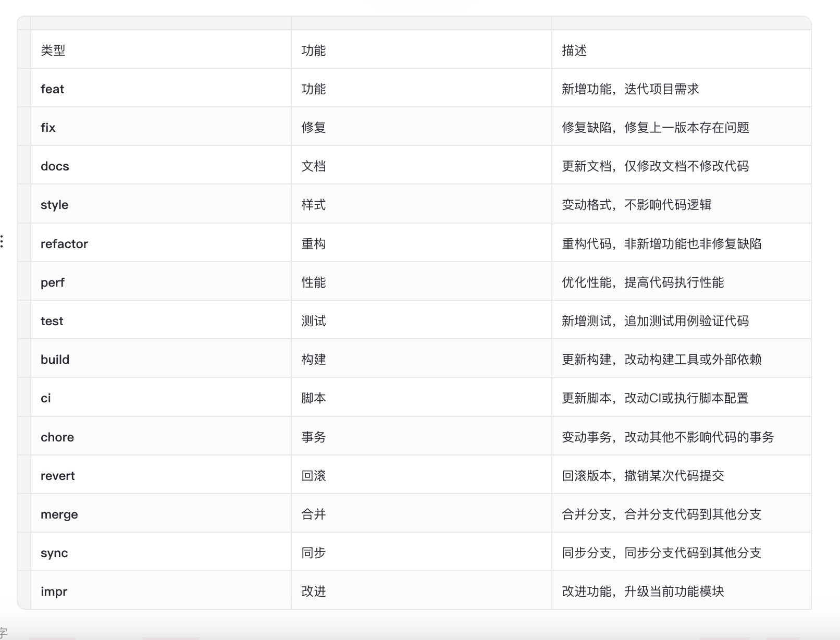
Task: Select the 'test' type cell
Action: (161, 320)
